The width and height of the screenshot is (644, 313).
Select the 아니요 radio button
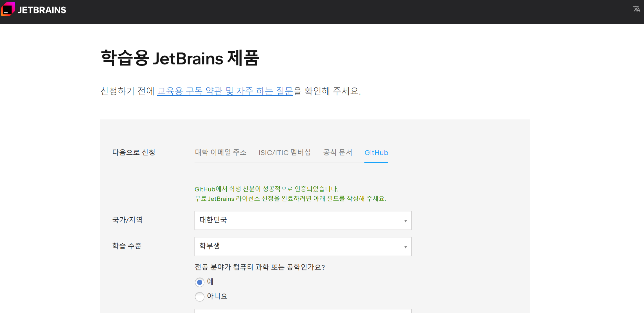[200, 296]
